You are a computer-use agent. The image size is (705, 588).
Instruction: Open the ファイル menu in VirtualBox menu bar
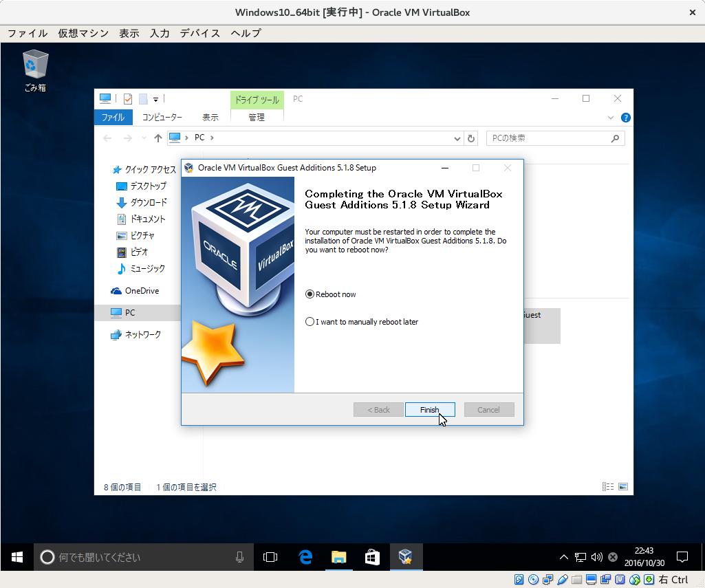click(x=28, y=33)
